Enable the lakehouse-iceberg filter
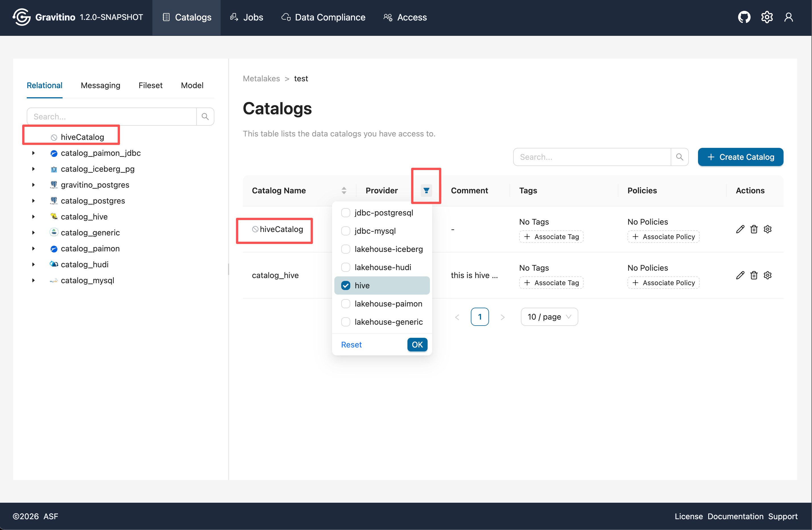Image resolution: width=812 pixels, height=530 pixels. (345, 249)
